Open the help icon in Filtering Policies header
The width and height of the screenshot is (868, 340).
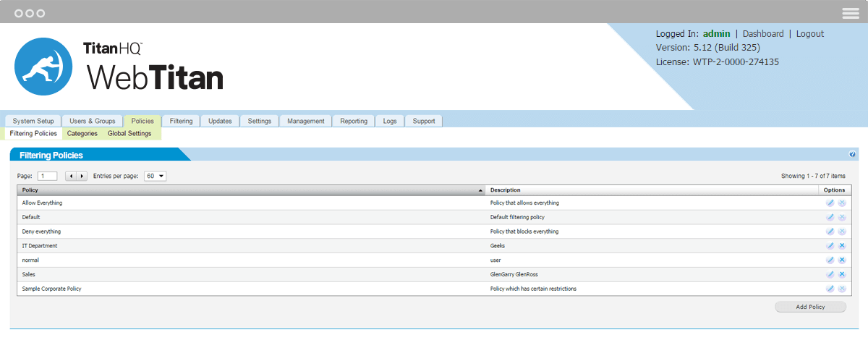(852, 155)
